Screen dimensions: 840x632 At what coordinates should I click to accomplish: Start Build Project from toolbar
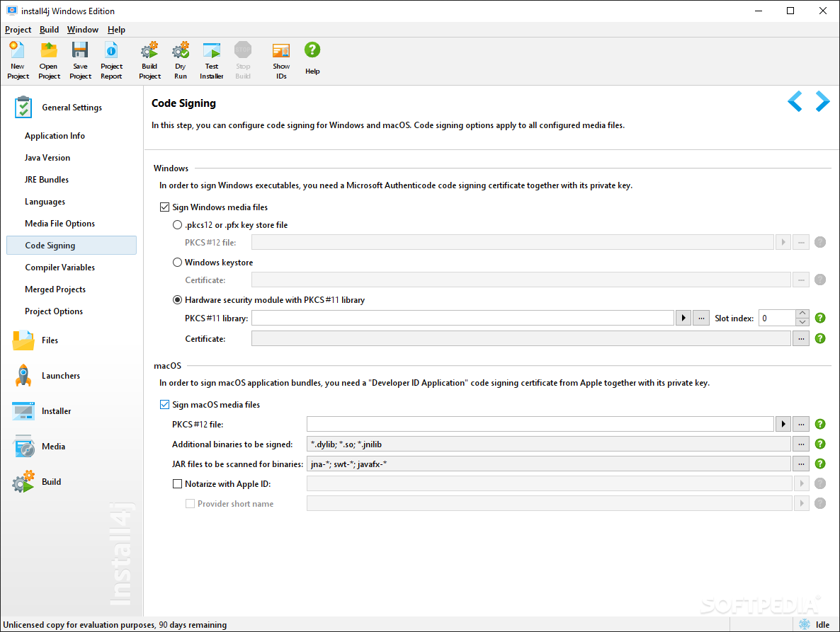tap(149, 60)
